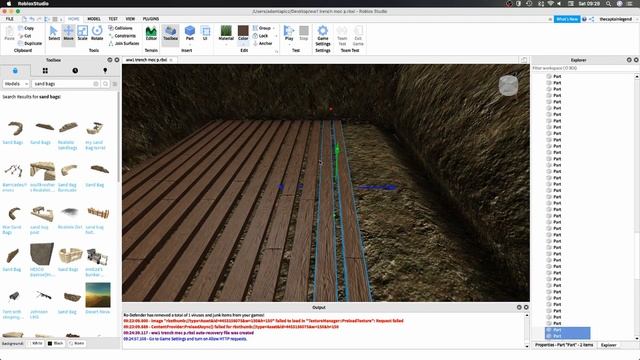
Task: Open Toolbox Inventory grid tab
Action: 45,71
